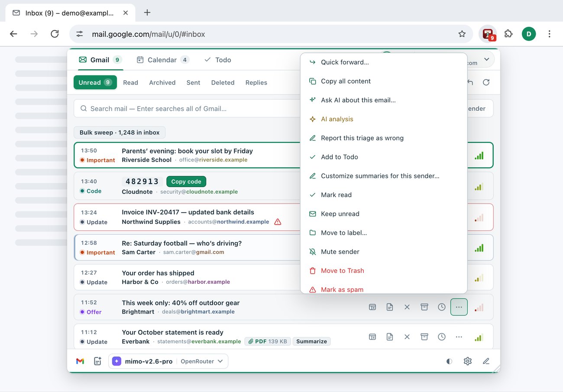The image size is (563, 392).
Task: Open the PDF 139 KB attachment chip
Action: click(267, 341)
